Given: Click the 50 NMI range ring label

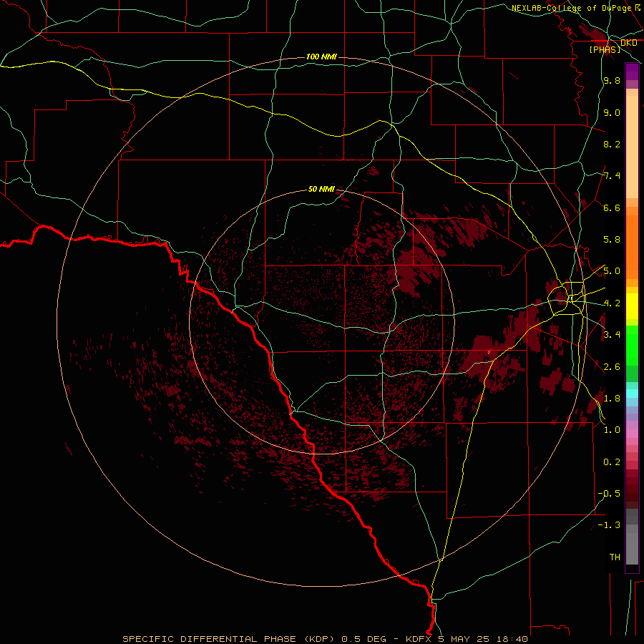Looking at the screenshot, I should pos(321,189).
